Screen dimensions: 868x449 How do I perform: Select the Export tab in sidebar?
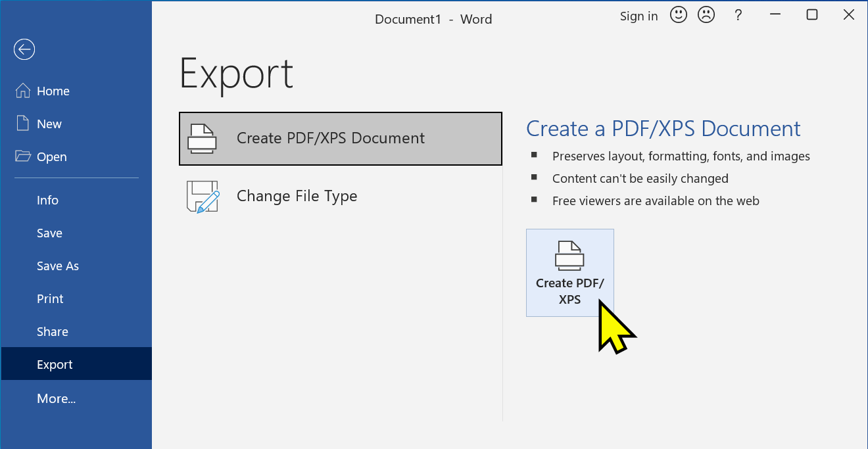(76, 364)
